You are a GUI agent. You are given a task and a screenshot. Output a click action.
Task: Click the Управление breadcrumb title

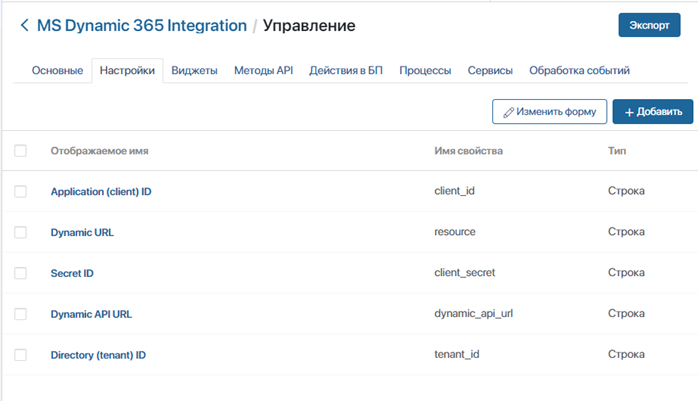[x=309, y=25]
